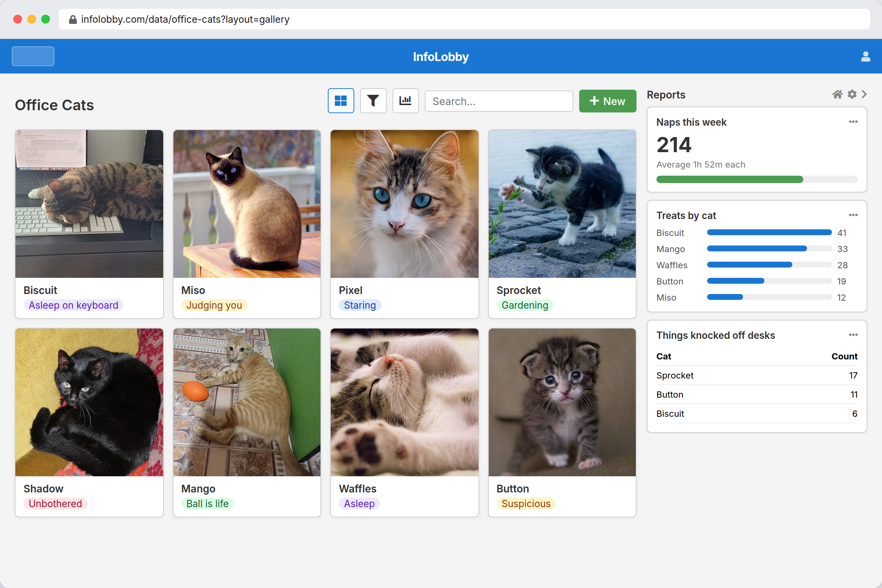Image resolution: width=882 pixels, height=588 pixels.
Task: Open Waffles sleeping cat photo
Action: pos(405,402)
